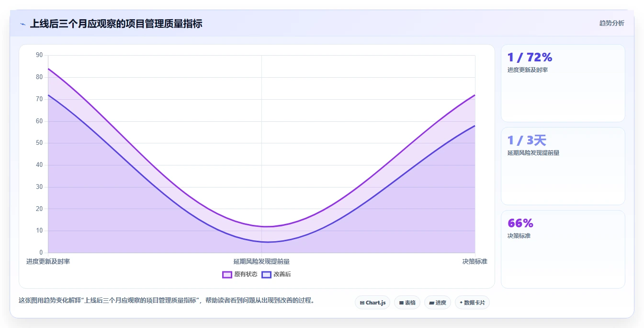Click the 趋势分析 label in header
644x328 pixels.
[x=611, y=23]
